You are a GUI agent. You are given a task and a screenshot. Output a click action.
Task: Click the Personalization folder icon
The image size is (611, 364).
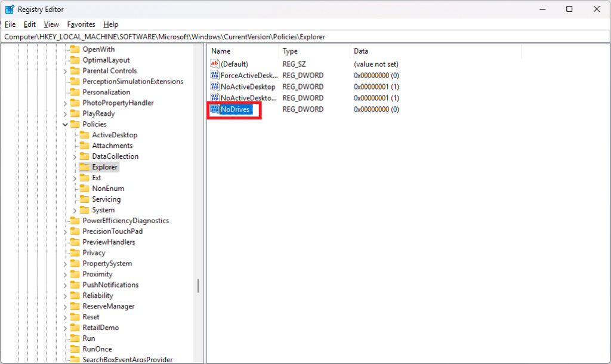75,92
